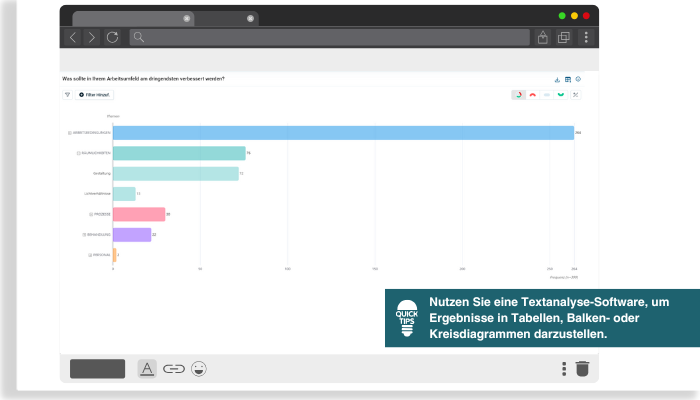The image size is (700, 400).
Task: Click the insert link icon
Action: [174, 368]
